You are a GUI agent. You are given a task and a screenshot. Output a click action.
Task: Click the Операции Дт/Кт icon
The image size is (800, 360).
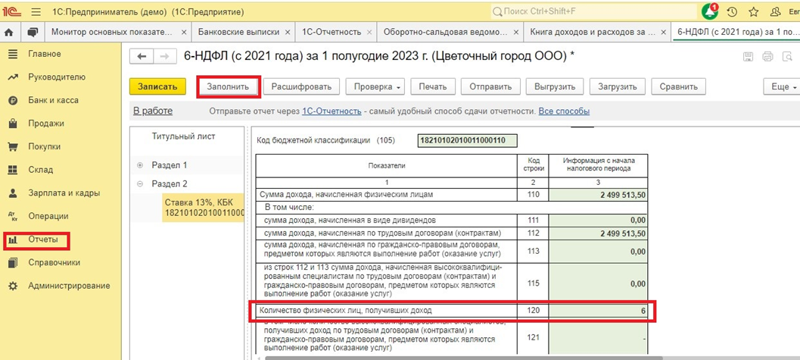[x=13, y=216]
